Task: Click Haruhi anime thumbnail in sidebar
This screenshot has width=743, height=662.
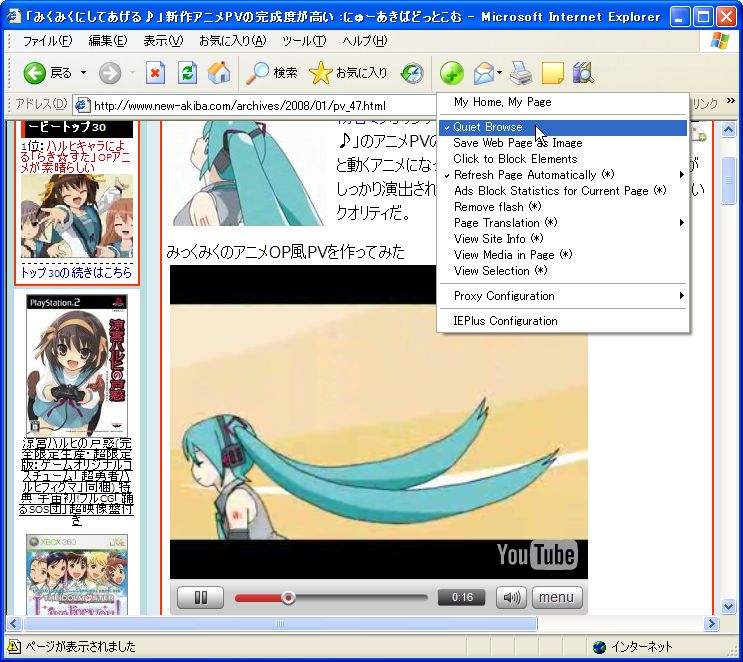Action: point(77,216)
